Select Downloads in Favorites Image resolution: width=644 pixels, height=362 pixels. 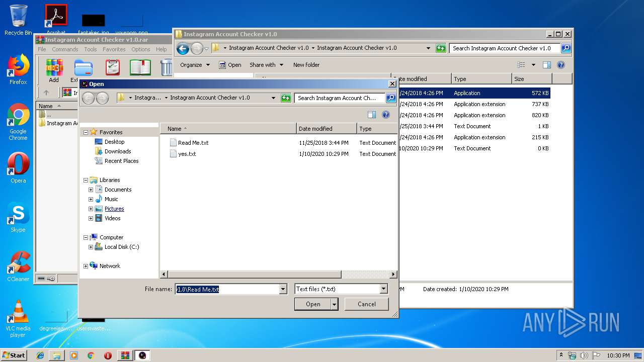point(118,151)
